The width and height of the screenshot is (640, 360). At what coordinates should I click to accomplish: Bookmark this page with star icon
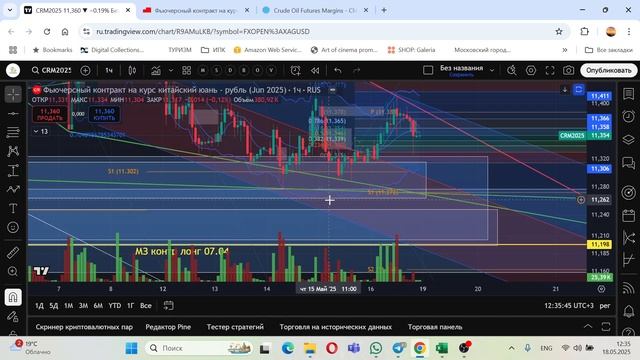pyautogui.click(x=559, y=31)
